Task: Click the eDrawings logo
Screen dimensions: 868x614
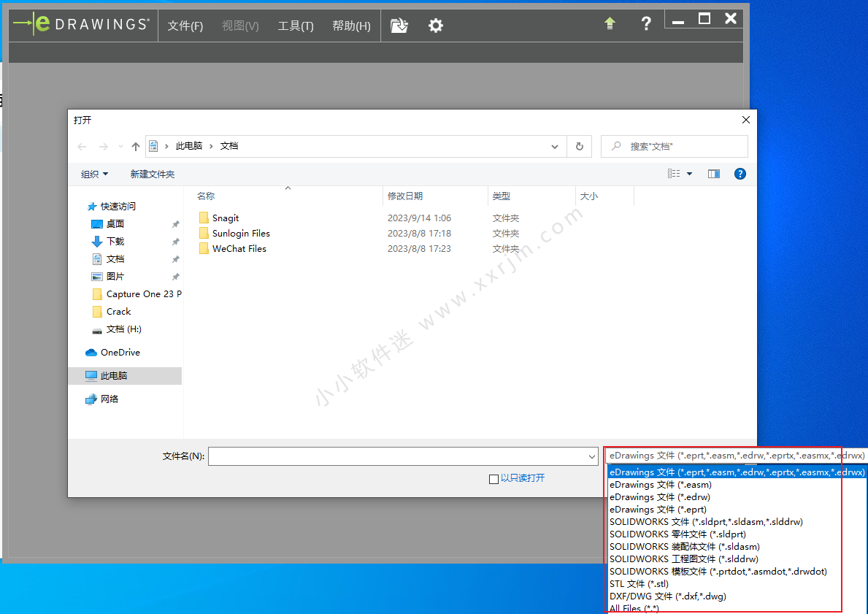Action: pos(81,24)
